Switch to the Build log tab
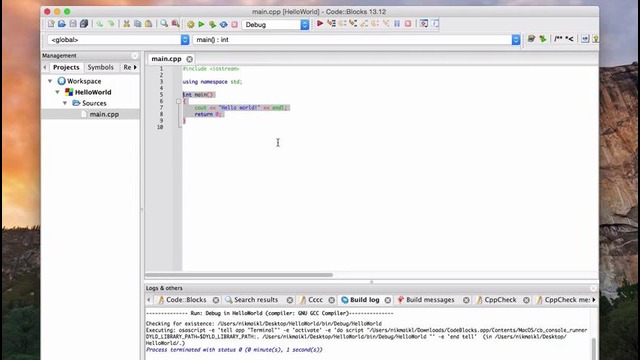The image size is (640, 360). [364, 300]
